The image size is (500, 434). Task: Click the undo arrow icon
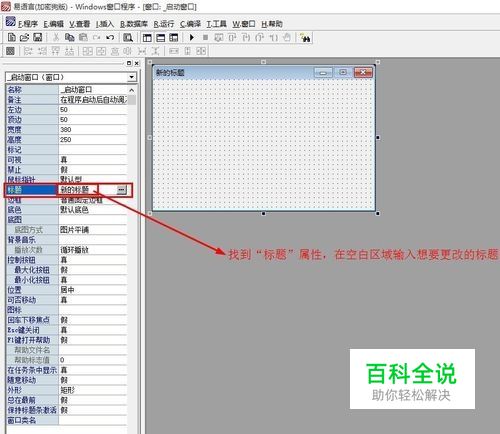coord(110,37)
